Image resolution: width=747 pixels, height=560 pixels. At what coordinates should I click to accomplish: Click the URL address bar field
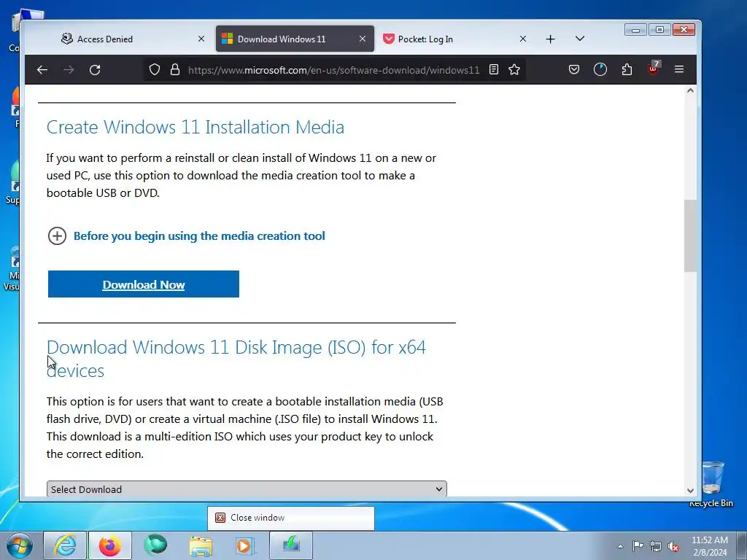point(333,70)
